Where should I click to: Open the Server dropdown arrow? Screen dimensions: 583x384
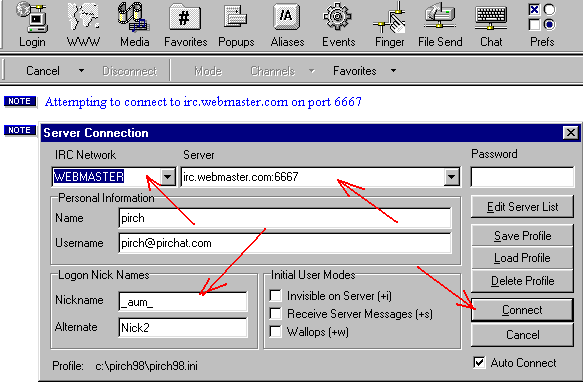click(451, 177)
